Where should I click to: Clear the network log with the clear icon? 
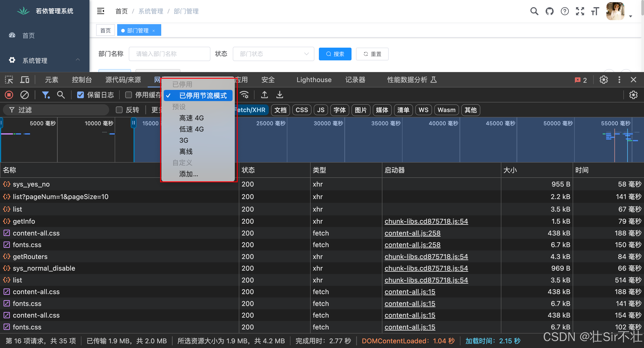tap(25, 95)
